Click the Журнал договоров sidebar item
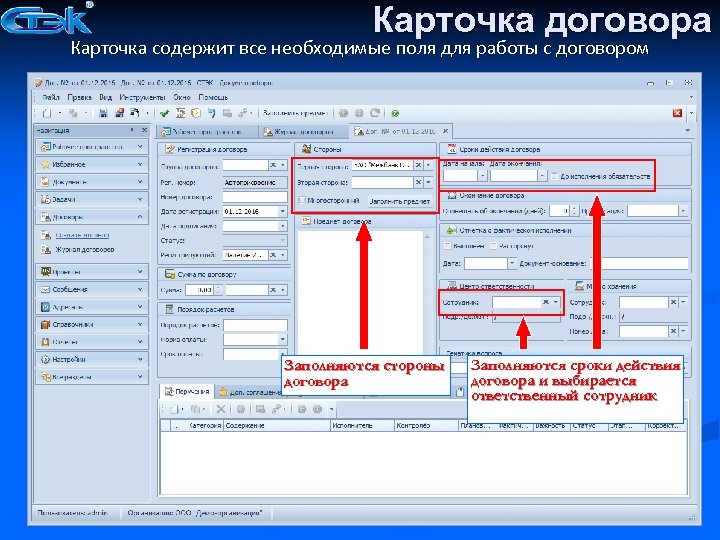 tap(84, 250)
